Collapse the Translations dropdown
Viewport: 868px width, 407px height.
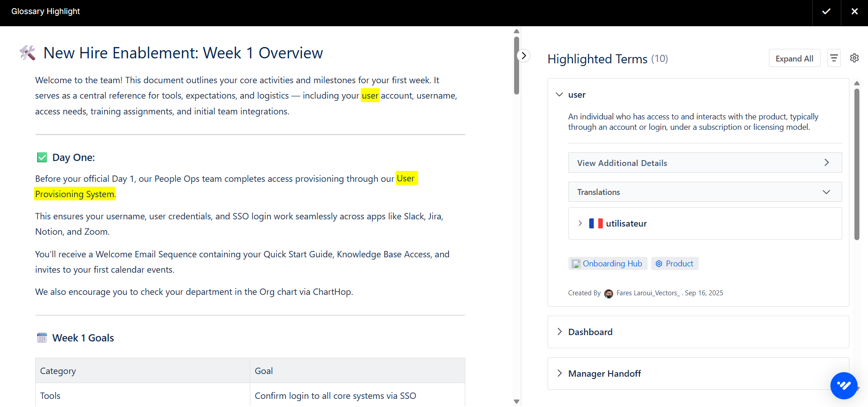(x=705, y=192)
